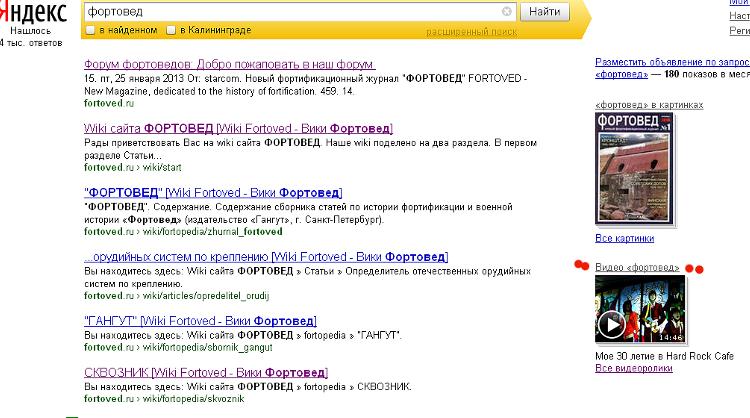Open the СКВОЗНИК Wiki Fortoved result
Image resolution: width=750 pixels, height=418 pixels.
[x=206, y=373]
